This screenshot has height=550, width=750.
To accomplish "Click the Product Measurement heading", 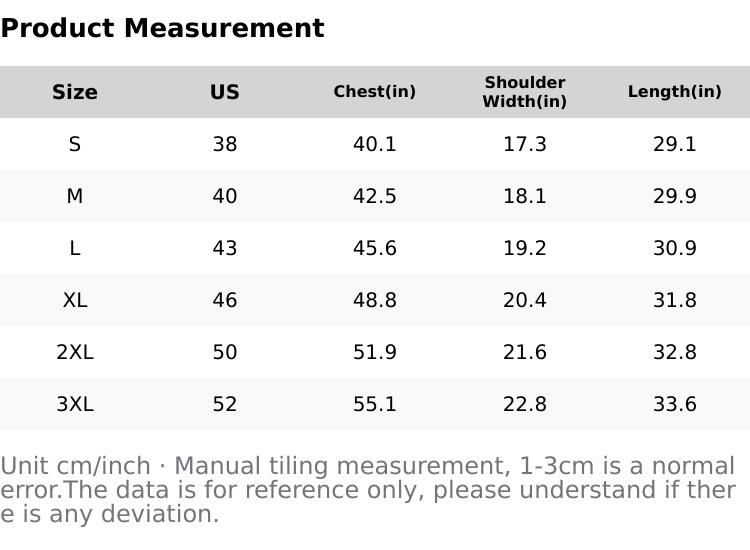I will tap(162, 28).
